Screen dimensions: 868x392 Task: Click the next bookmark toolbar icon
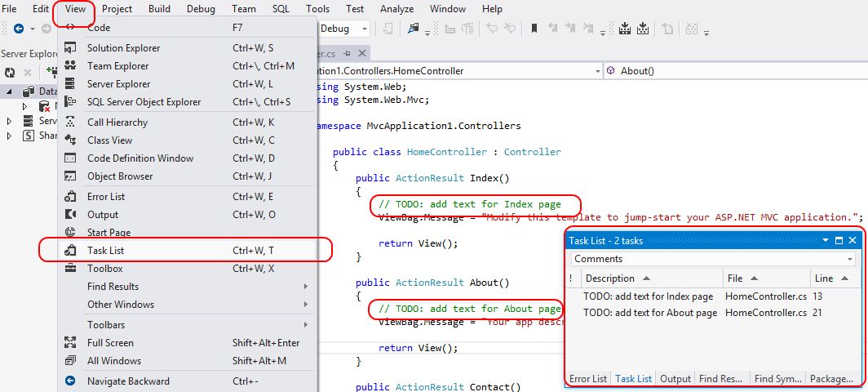pyautogui.click(x=570, y=29)
